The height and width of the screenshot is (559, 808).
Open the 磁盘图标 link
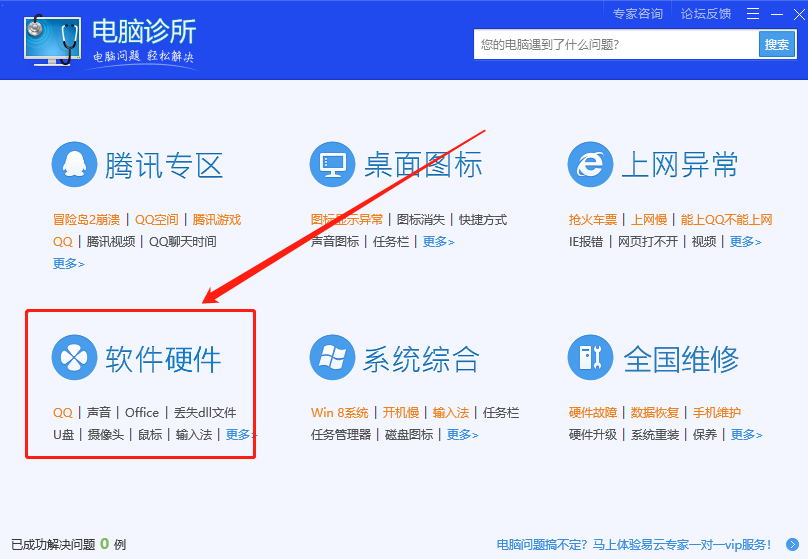tap(409, 434)
